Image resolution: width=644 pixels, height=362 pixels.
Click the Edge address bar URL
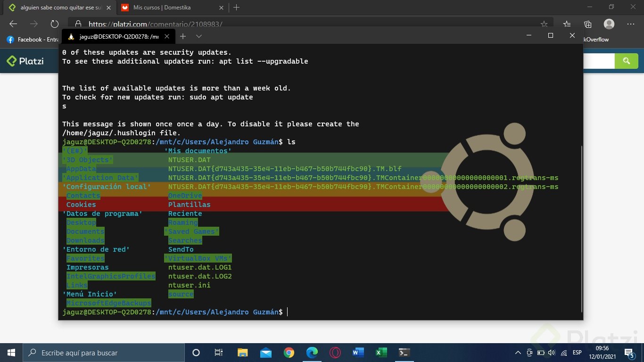coord(156,24)
